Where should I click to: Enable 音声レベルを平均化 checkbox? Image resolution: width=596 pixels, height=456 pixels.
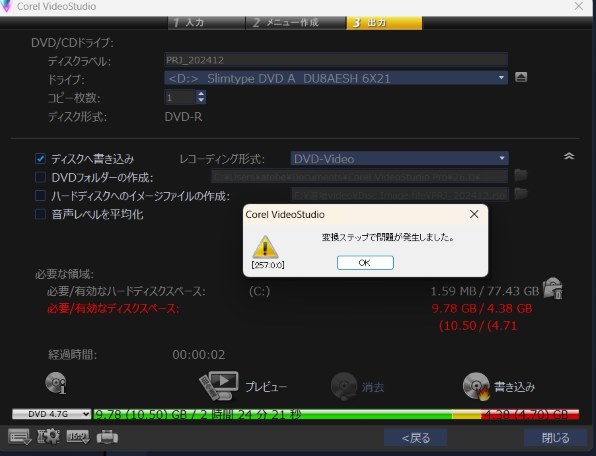[40, 214]
